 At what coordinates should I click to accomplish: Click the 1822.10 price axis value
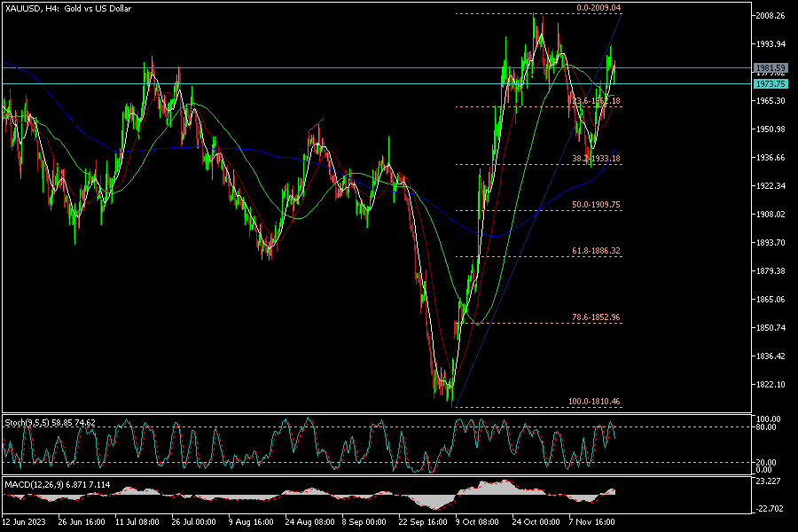[769, 385]
